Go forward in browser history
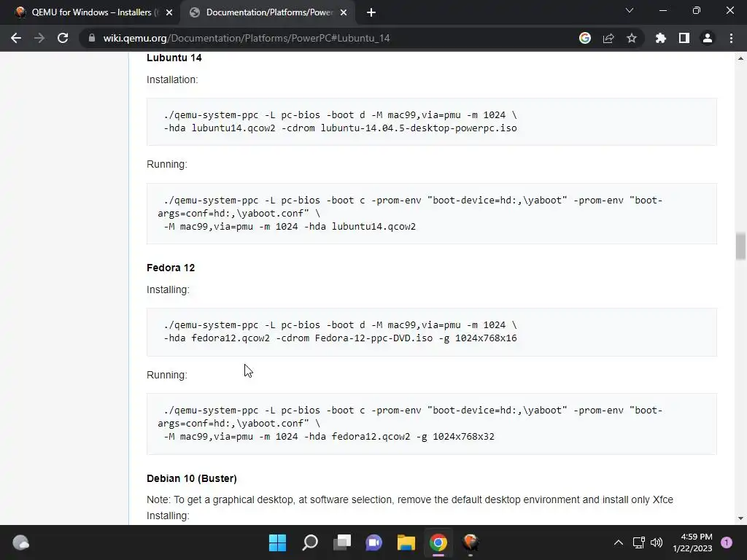This screenshot has width=747, height=560. 39,38
